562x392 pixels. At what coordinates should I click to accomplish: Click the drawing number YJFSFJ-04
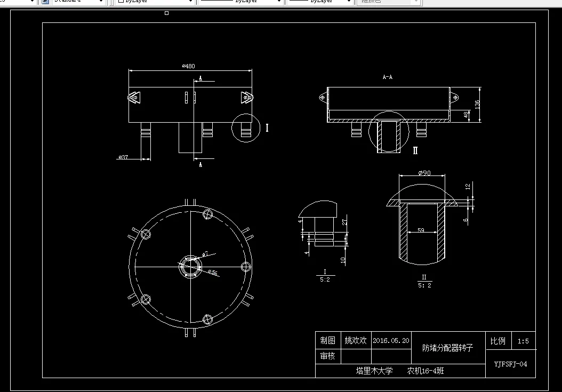(x=510, y=364)
